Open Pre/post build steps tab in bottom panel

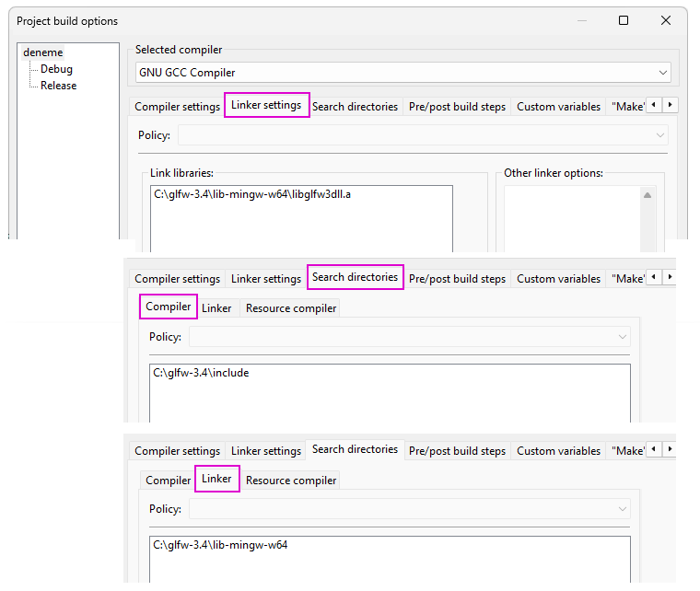coord(457,451)
